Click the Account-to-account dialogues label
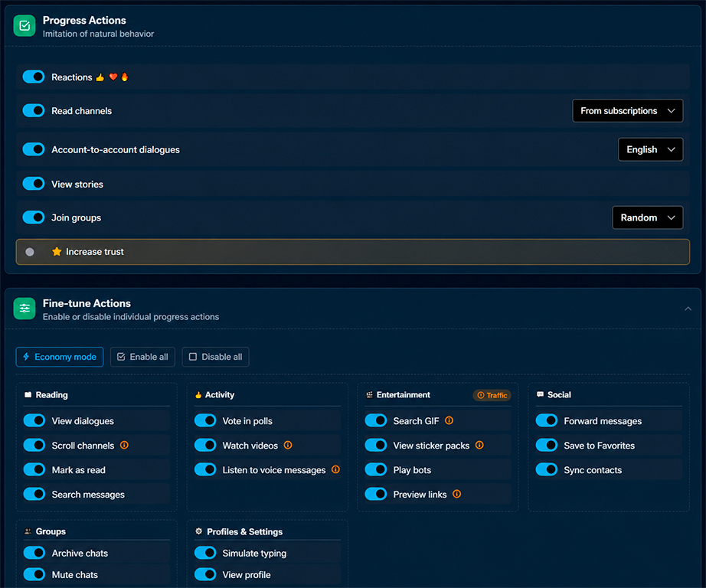The width and height of the screenshot is (706, 588). tap(116, 149)
